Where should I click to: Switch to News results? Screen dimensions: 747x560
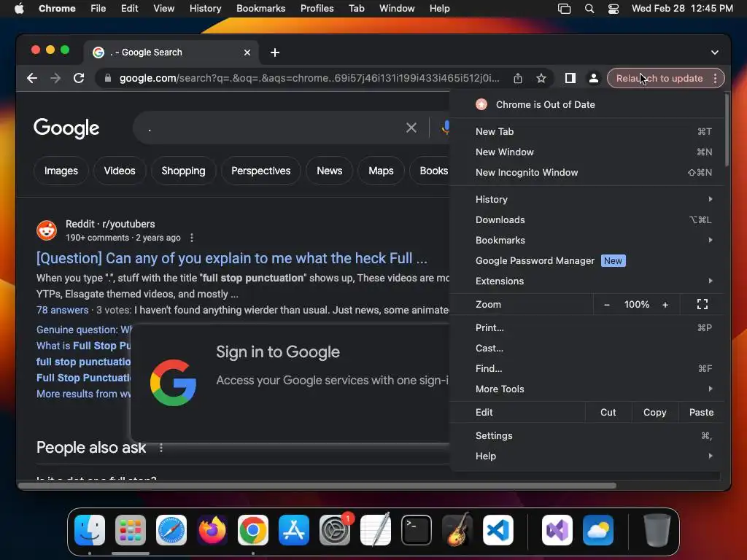pyautogui.click(x=330, y=171)
